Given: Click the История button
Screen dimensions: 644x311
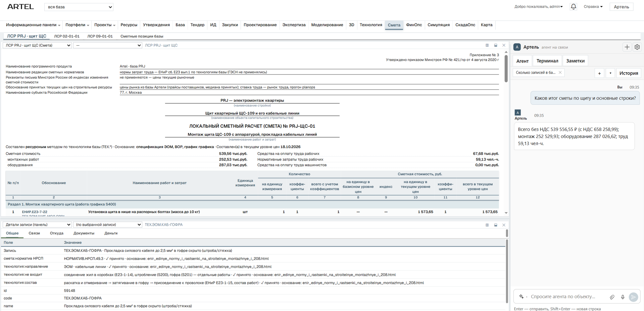Looking at the screenshot, I should click(629, 73).
